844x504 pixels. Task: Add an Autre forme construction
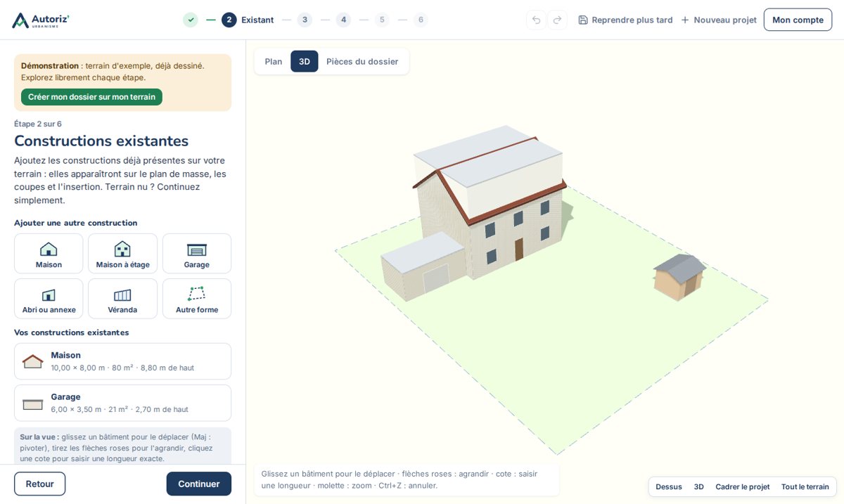click(197, 299)
